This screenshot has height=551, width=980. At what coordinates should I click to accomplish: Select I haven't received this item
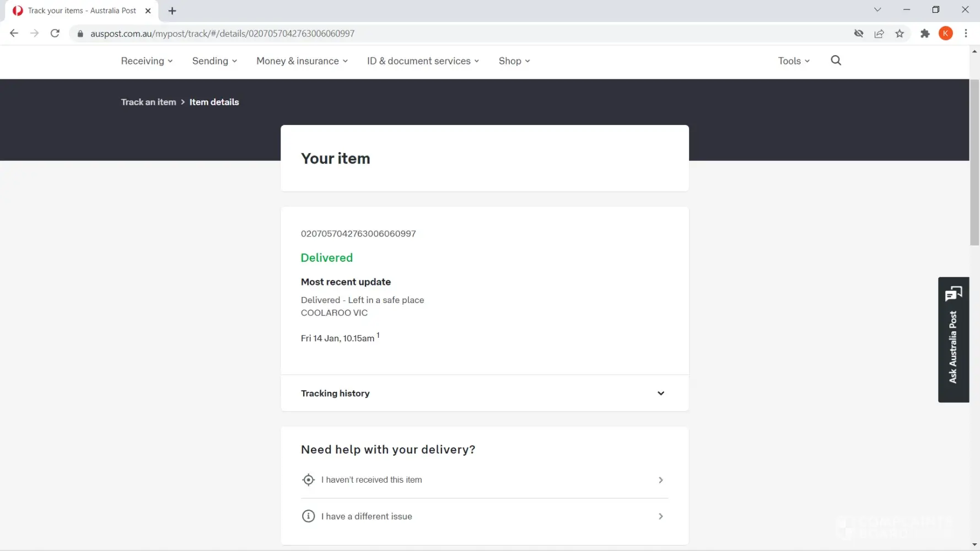pyautogui.click(x=483, y=480)
